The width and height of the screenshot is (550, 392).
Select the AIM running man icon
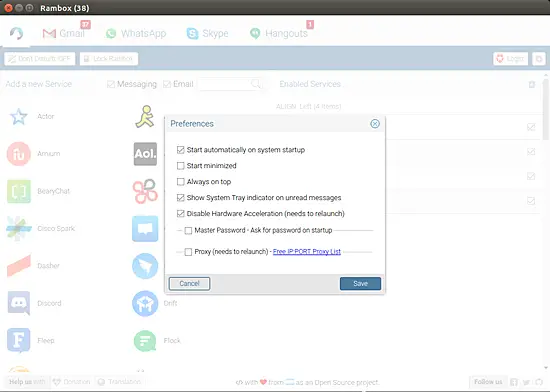point(145,116)
